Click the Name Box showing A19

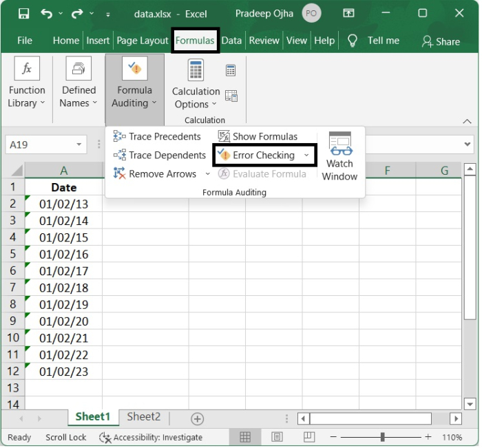[40, 145]
